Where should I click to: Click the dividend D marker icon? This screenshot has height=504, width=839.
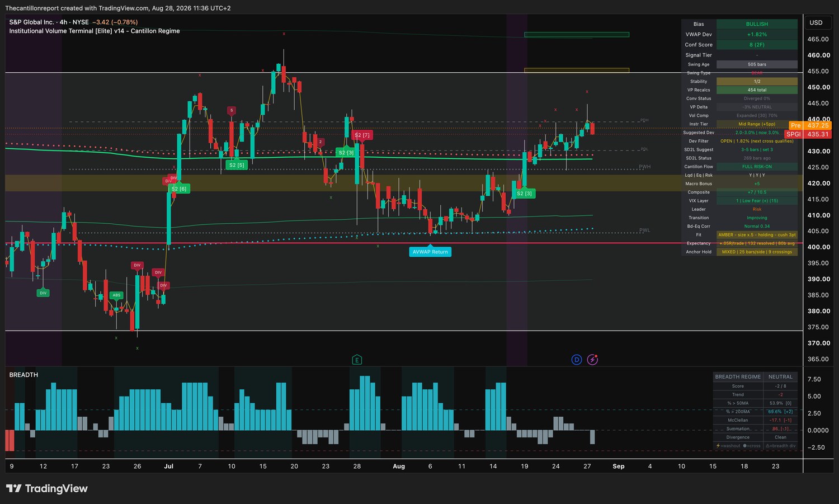(x=577, y=360)
